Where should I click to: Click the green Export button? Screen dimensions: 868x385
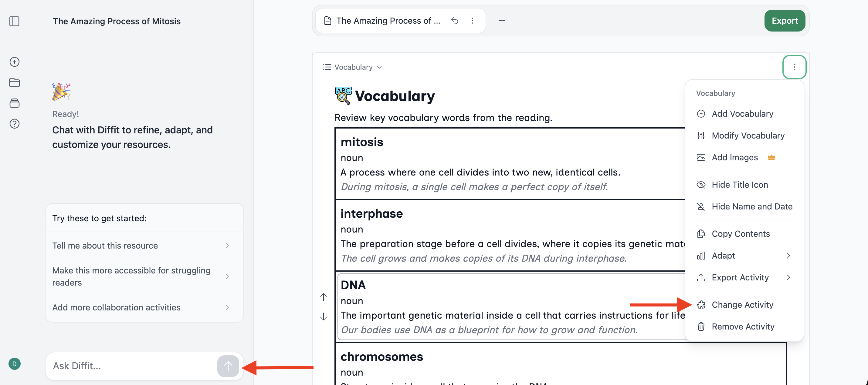pyautogui.click(x=785, y=21)
